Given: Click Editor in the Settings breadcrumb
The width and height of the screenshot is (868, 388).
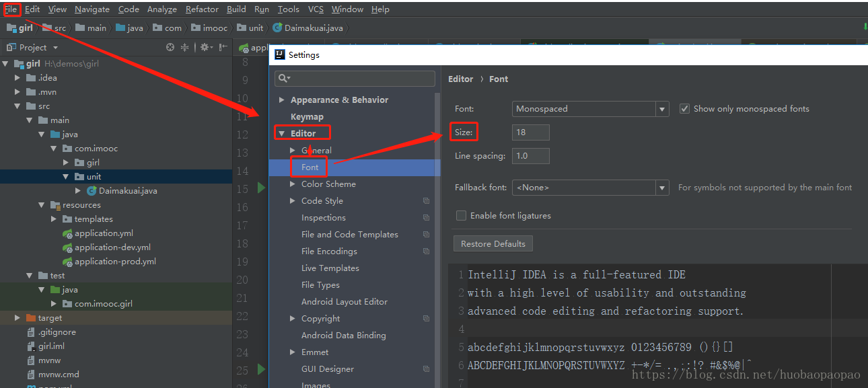Looking at the screenshot, I should click(461, 79).
